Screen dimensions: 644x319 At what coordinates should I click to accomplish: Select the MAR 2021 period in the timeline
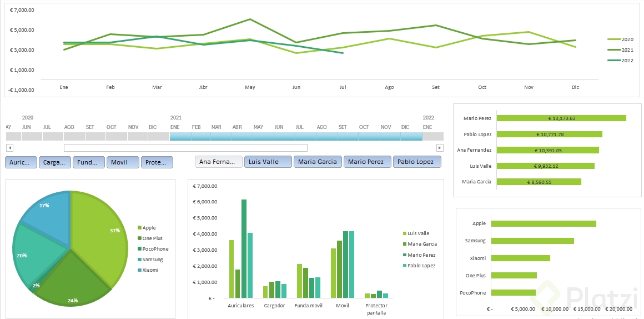[x=222, y=137]
